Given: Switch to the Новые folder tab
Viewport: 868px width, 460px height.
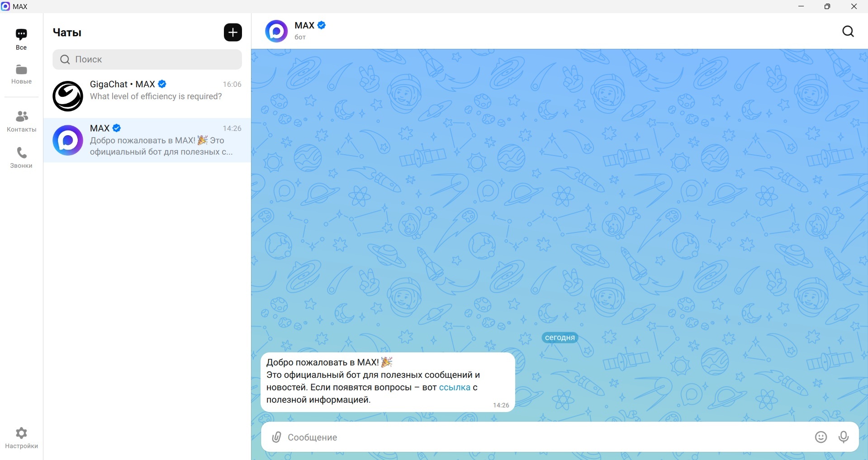Looking at the screenshot, I should pyautogui.click(x=21, y=75).
